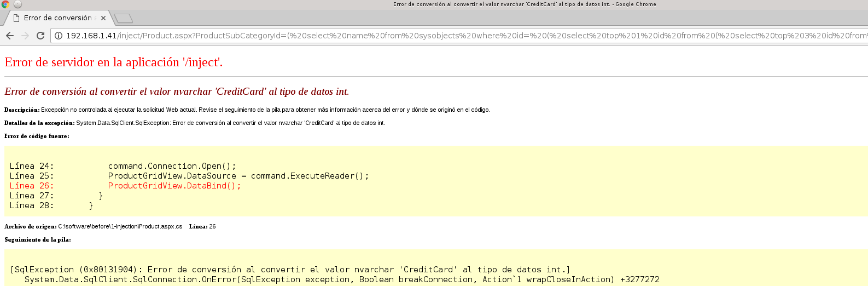Click the site information icon in address bar

[58, 36]
